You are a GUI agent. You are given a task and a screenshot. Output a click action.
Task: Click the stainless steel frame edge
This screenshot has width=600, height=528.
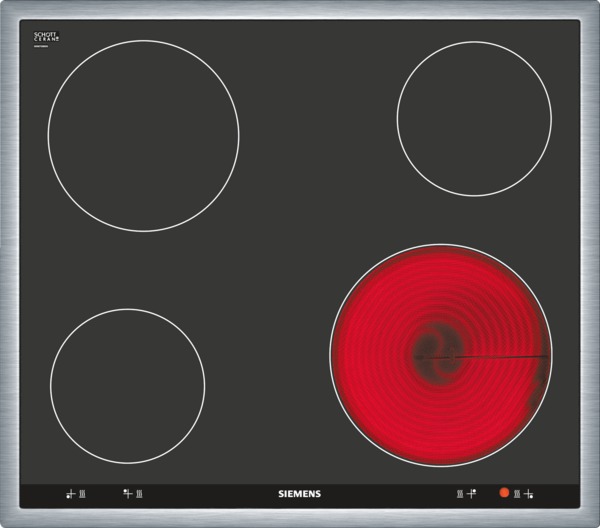coord(300,8)
